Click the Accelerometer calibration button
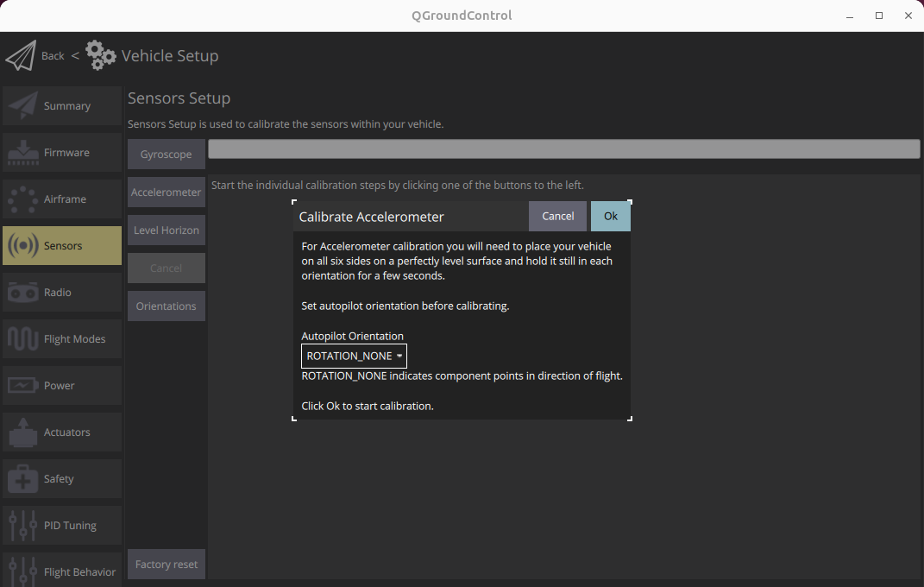Image resolution: width=924 pixels, height=587 pixels. [167, 193]
